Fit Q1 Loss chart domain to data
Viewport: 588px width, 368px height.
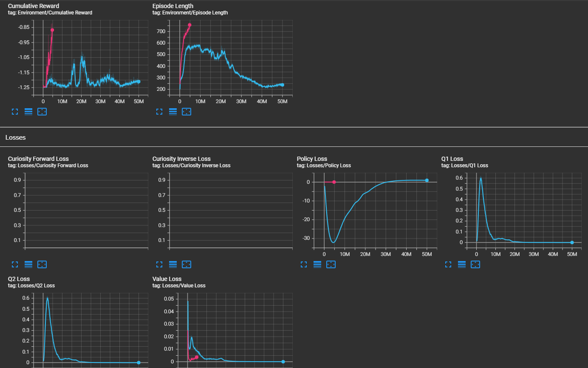(475, 264)
